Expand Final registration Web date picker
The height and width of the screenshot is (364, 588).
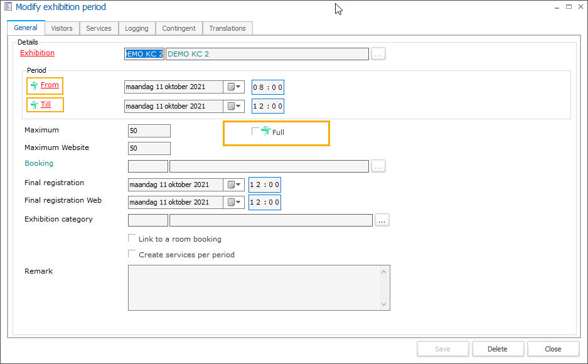point(234,202)
